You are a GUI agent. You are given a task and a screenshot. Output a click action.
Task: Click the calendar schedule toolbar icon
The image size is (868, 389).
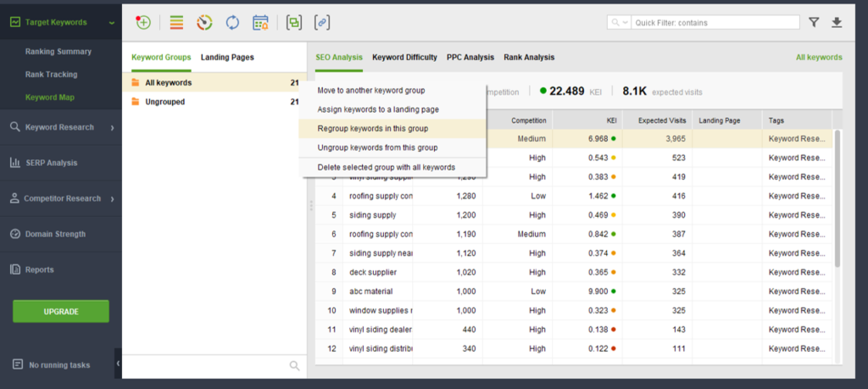(x=260, y=22)
